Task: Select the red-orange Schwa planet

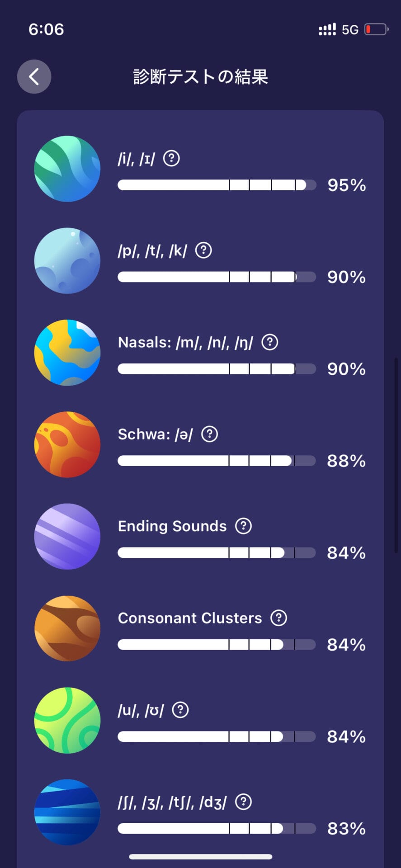Action: [67, 444]
